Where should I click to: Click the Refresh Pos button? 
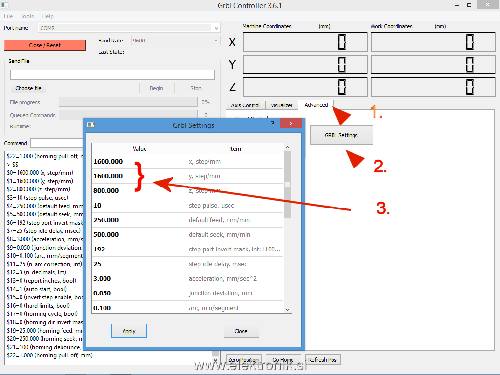click(322, 360)
